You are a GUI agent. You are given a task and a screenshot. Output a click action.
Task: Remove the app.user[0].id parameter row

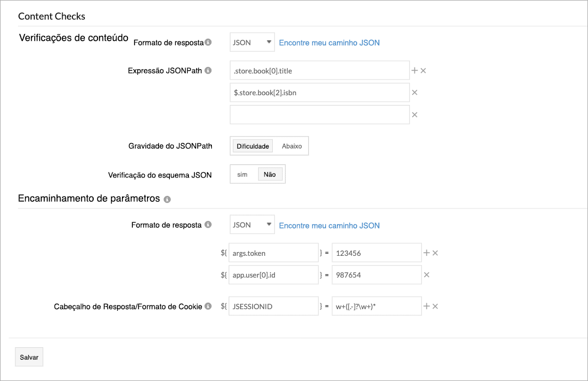pos(427,274)
